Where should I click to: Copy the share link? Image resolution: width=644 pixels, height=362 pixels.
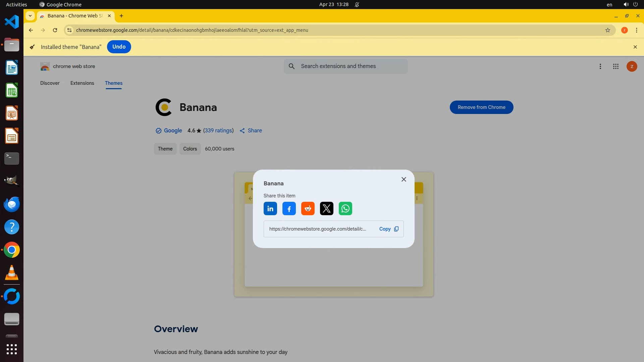(x=388, y=229)
